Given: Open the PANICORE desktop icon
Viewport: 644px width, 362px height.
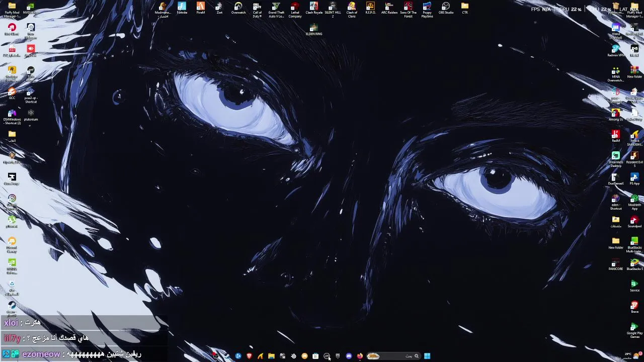Looking at the screenshot, I should pos(616,264).
